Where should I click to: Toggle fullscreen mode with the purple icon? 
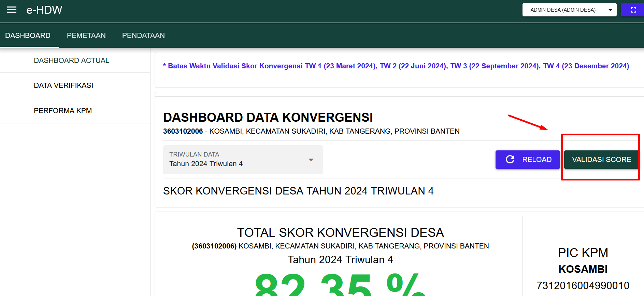coord(633,10)
